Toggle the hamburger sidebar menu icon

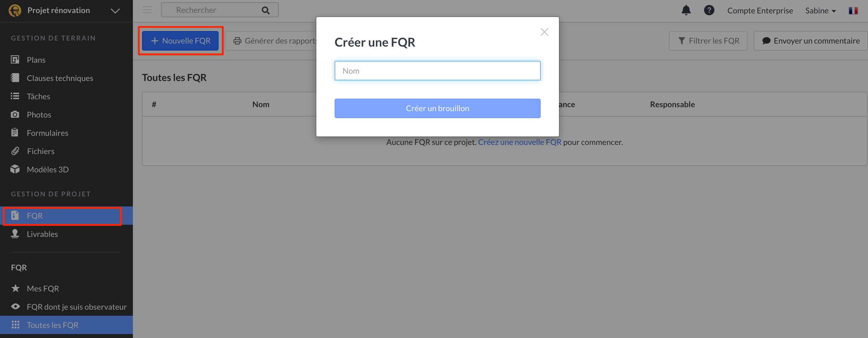147,10
